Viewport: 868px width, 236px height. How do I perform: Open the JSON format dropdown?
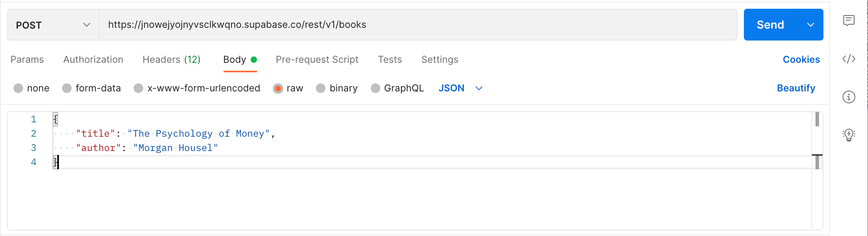460,88
